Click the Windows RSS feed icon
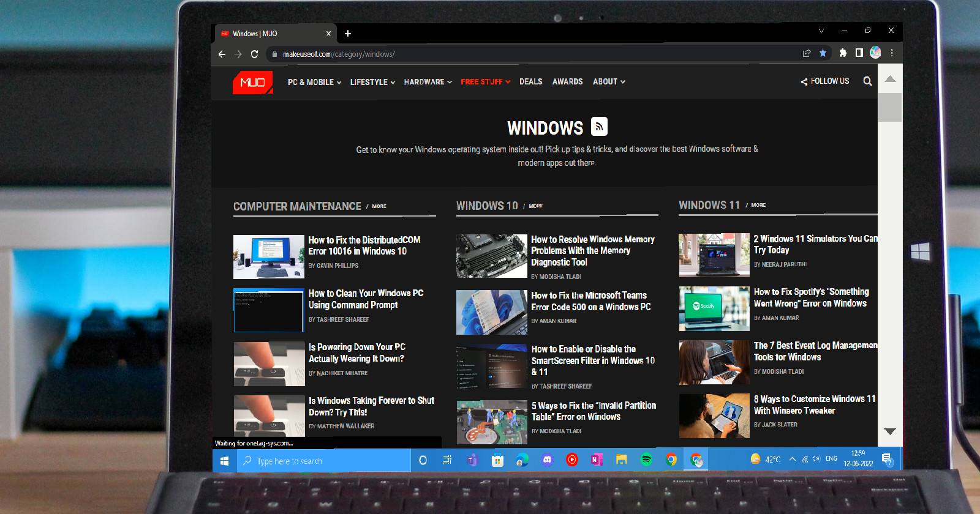Screen dimensions: 980x514 599,127
